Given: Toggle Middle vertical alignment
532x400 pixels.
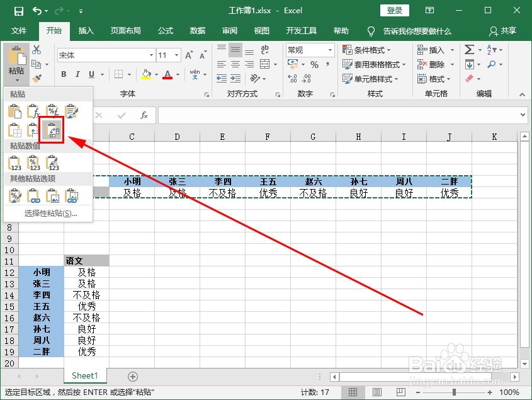Looking at the screenshot, I should [x=235, y=50].
